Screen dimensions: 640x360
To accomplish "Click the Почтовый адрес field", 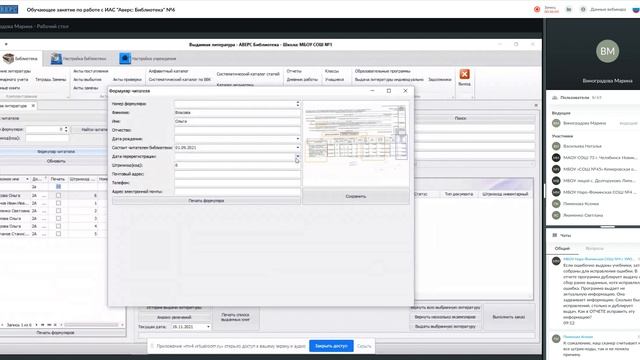I will pyautogui.click(x=237, y=174).
